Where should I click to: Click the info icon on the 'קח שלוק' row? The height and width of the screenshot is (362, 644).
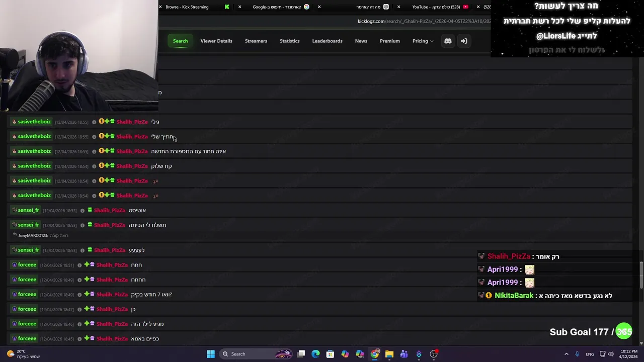click(x=94, y=166)
